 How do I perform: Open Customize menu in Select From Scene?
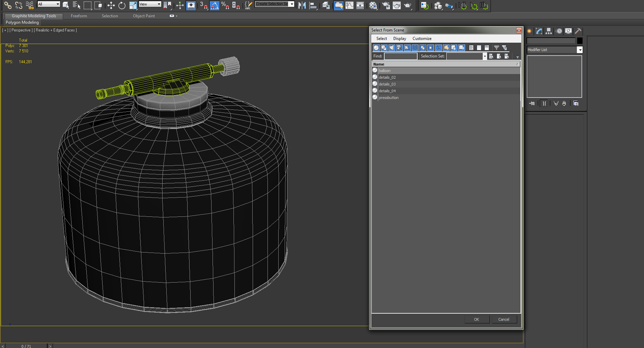point(422,38)
